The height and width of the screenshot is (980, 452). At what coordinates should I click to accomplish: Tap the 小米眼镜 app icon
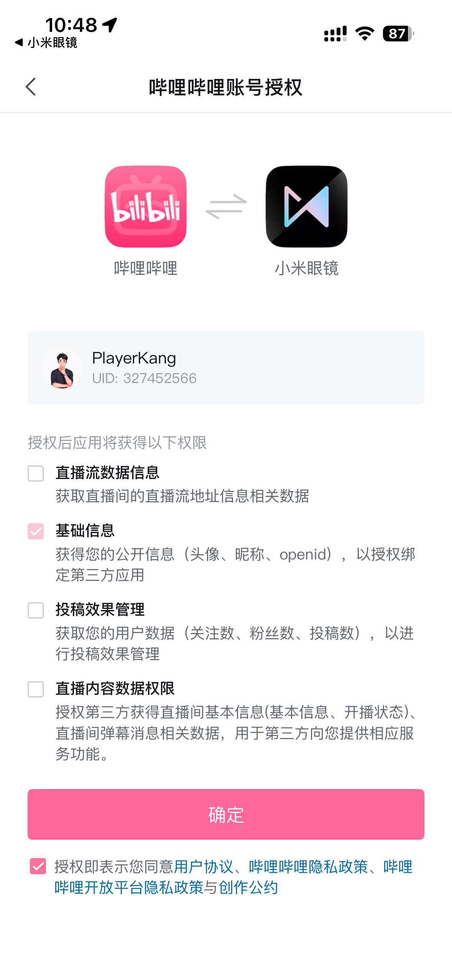click(x=306, y=206)
